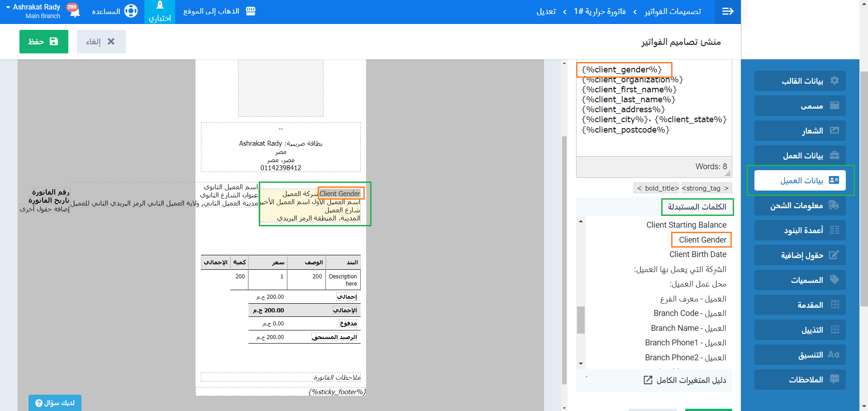Click the إلغاء cancel button
The image size is (868, 411).
tap(101, 42)
